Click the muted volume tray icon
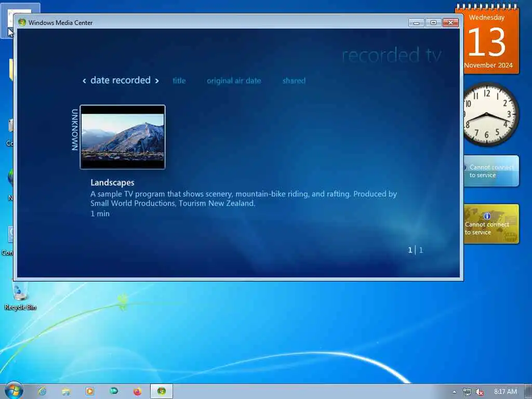 pyautogui.click(x=479, y=392)
